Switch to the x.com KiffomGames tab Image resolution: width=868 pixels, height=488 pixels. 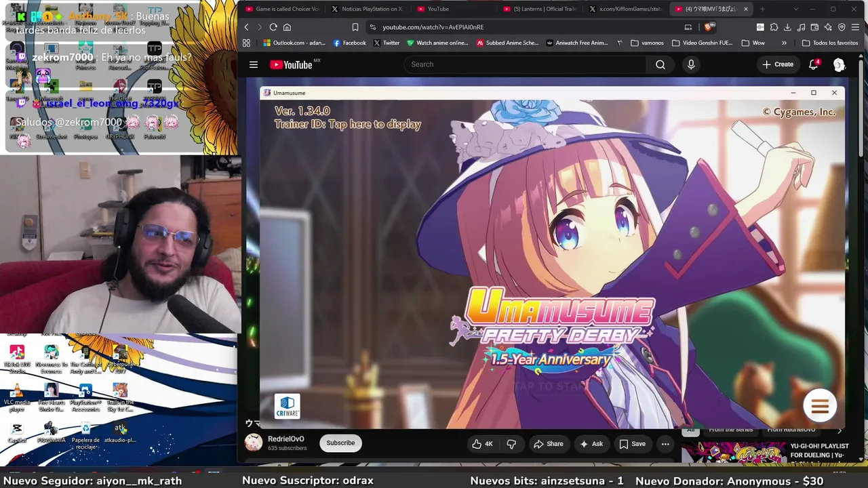pyautogui.click(x=626, y=9)
